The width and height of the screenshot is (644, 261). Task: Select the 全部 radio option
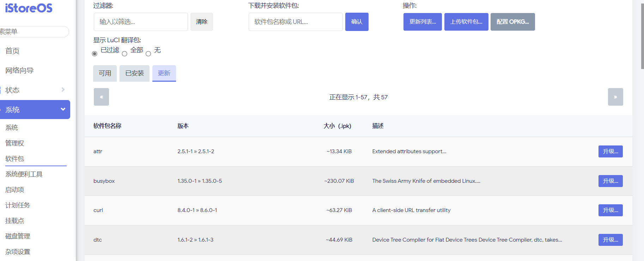(124, 54)
